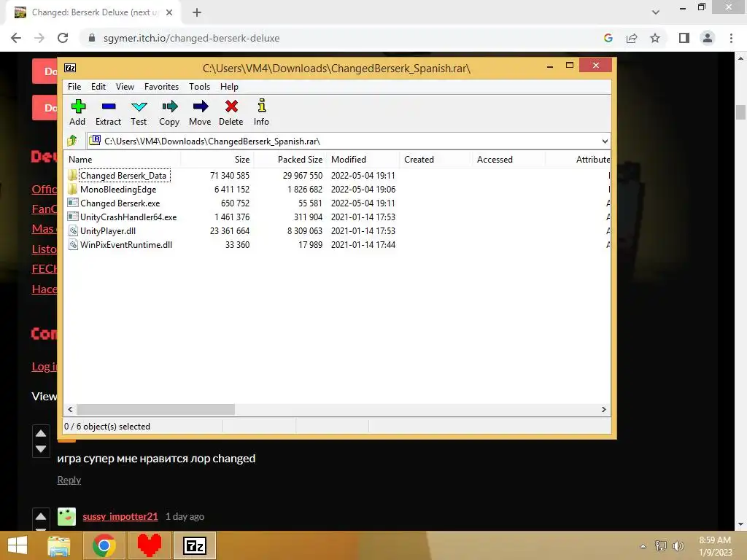Extract files with the Extract button

[108, 113]
